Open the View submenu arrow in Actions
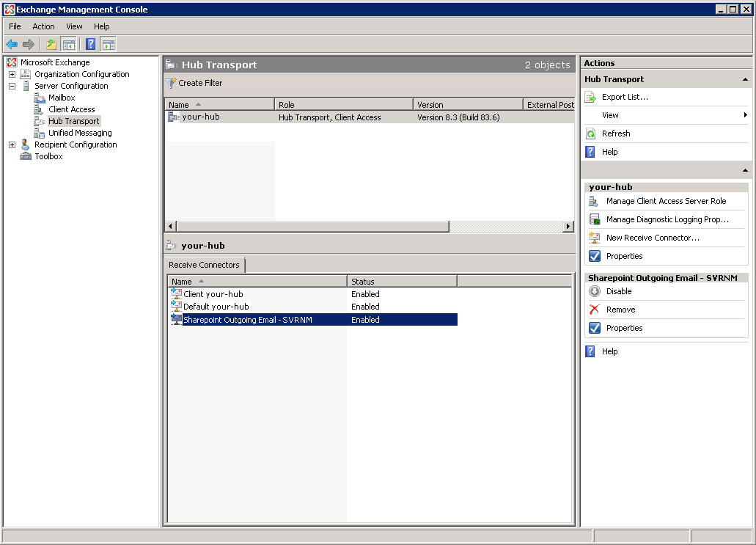 (x=746, y=114)
